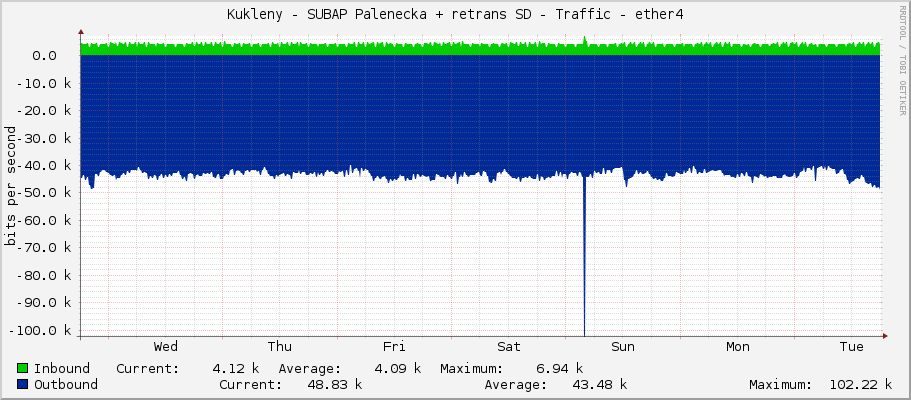
Task: Click the Outbound legend label
Action: click(x=66, y=384)
